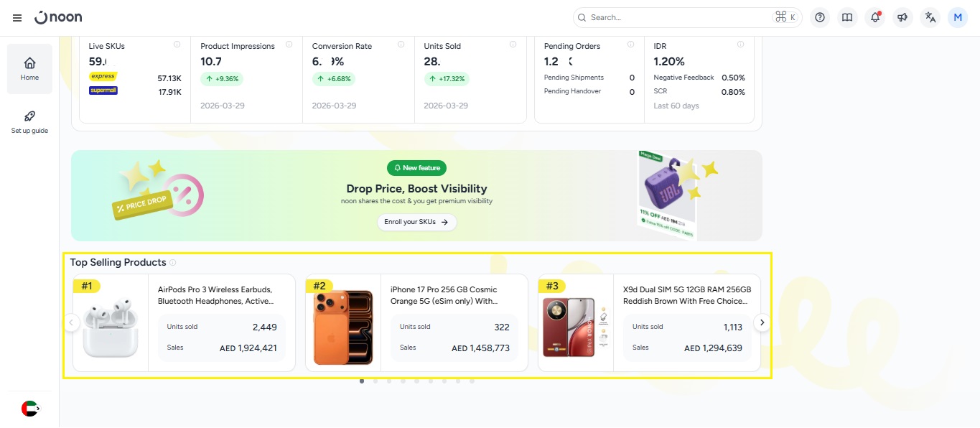
Task: Open Set up guide in the sidebar
Action: 29,122
